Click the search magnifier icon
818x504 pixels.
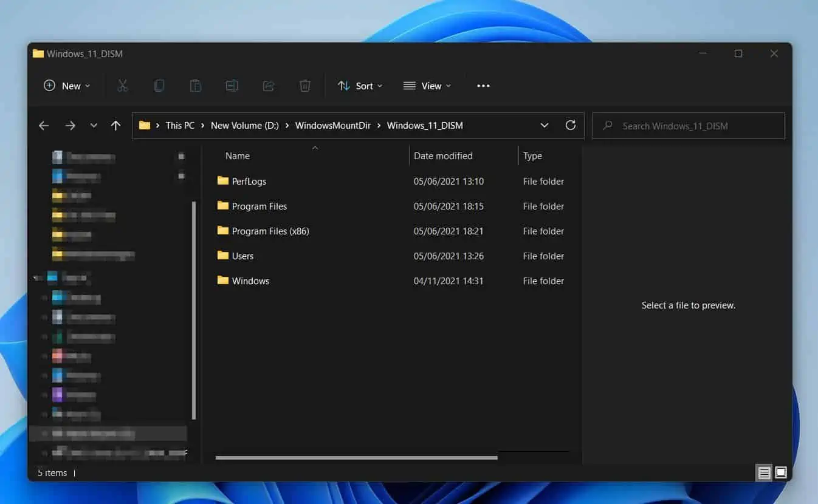(x=607, y=126)
